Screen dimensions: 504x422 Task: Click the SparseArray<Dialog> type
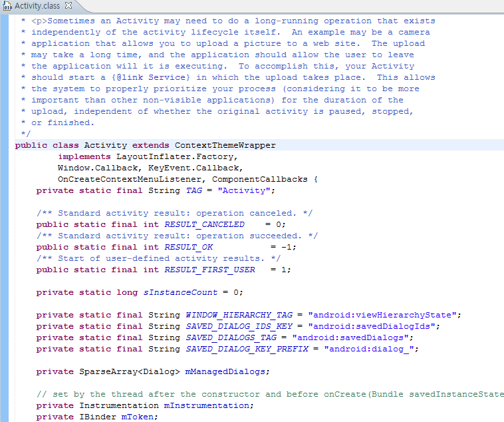point(130,371)
